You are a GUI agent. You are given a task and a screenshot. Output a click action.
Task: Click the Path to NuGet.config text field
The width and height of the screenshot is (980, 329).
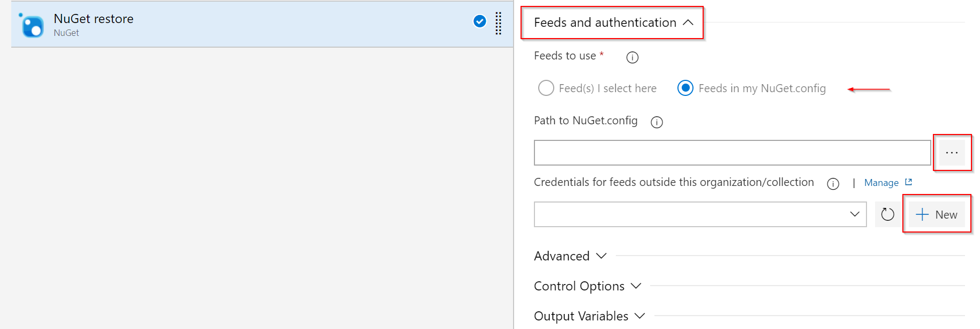(x=732, y=153)
